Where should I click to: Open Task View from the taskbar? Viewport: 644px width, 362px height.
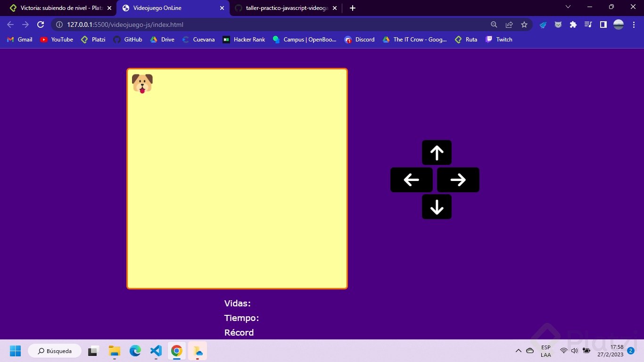(94, 351)
